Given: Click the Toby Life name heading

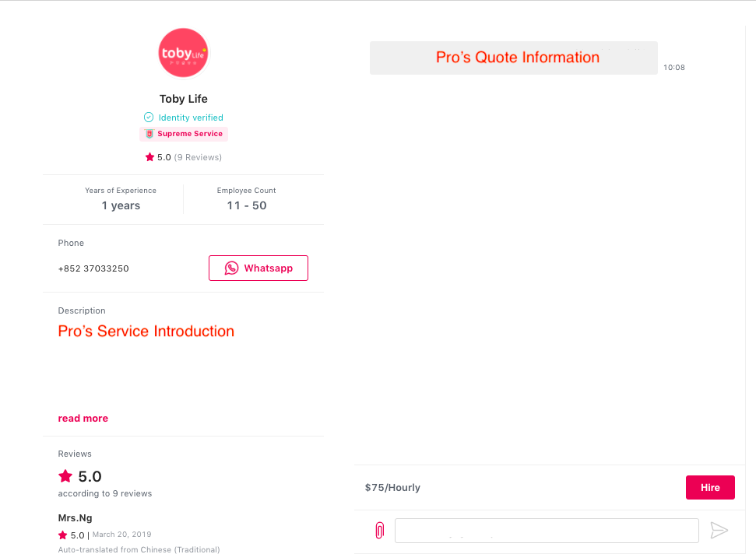Looking at the screenshot, I should 184,99.
